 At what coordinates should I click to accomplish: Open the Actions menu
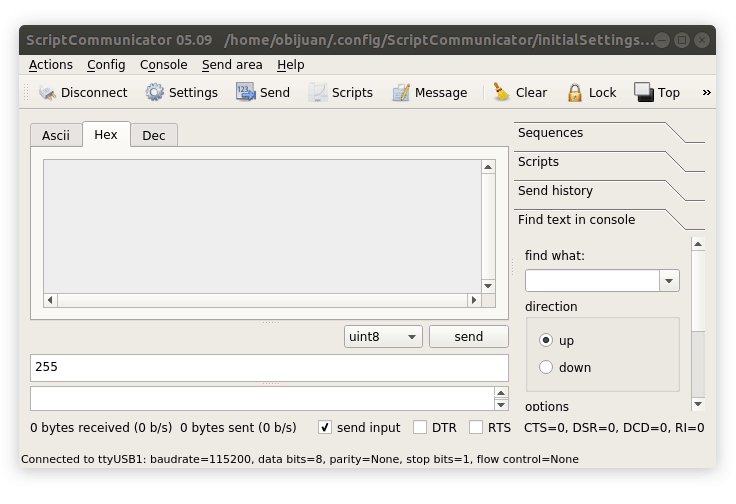point(51,65)
